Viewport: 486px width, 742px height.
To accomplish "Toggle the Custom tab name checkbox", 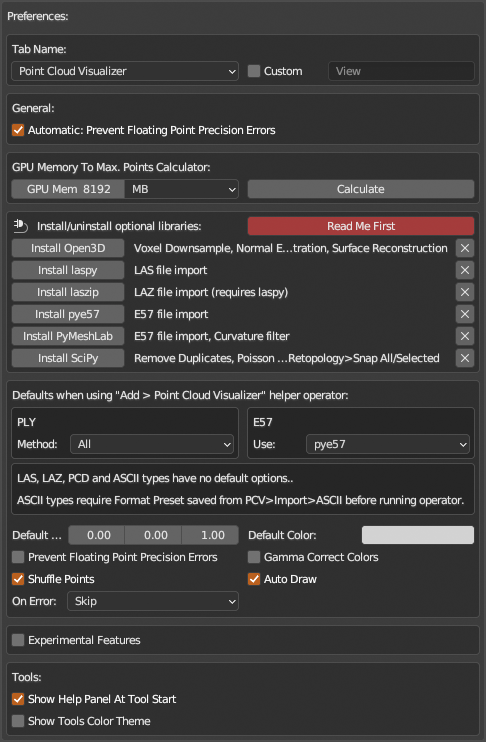I will pyautogui.click(x=254, y=71).
